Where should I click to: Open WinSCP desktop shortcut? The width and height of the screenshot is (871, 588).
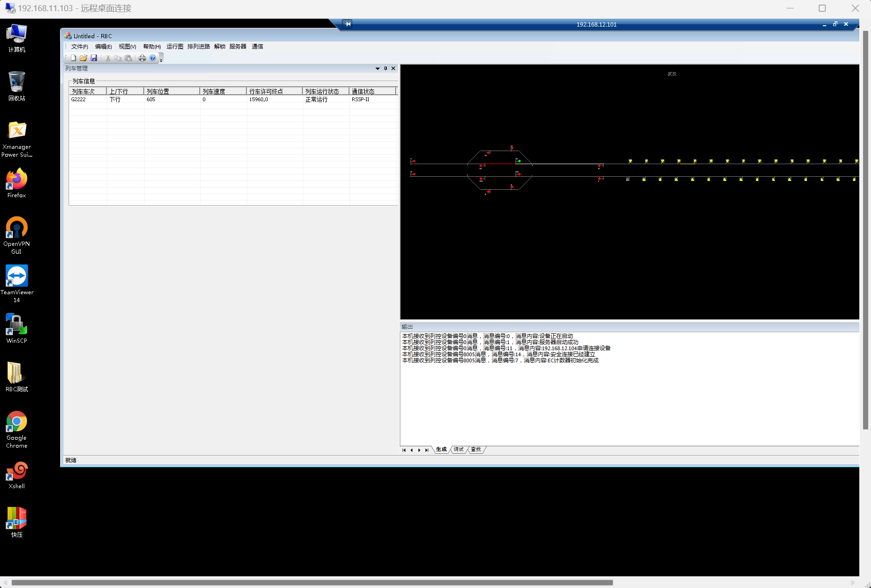coord(17,329)
